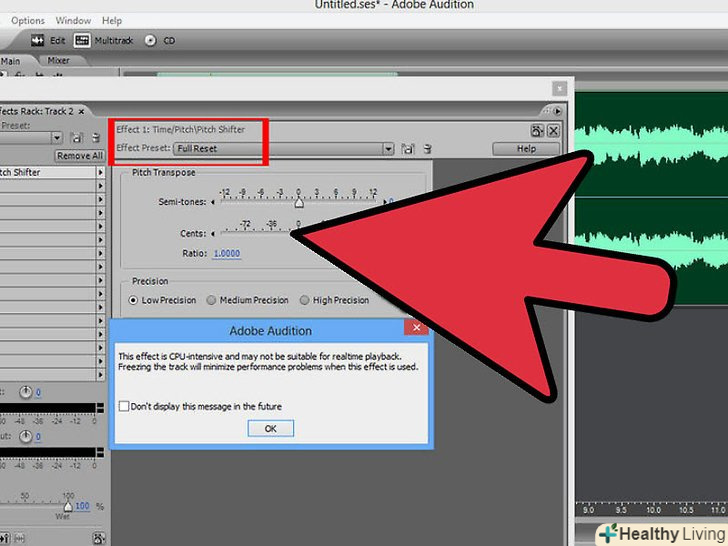Open the Options menu
The height and width of the screenshot is (546, 728).
pos(28,21)
